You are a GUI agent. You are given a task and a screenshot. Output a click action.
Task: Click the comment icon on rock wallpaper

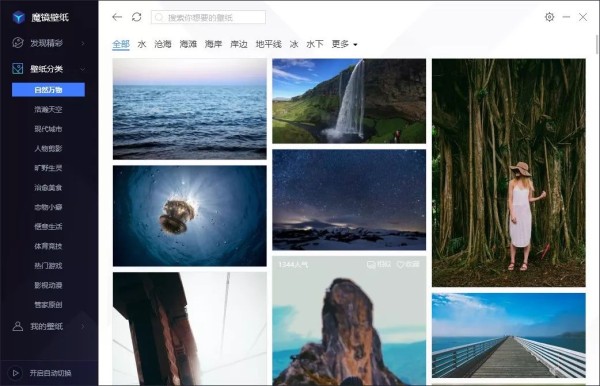(371, 264)
